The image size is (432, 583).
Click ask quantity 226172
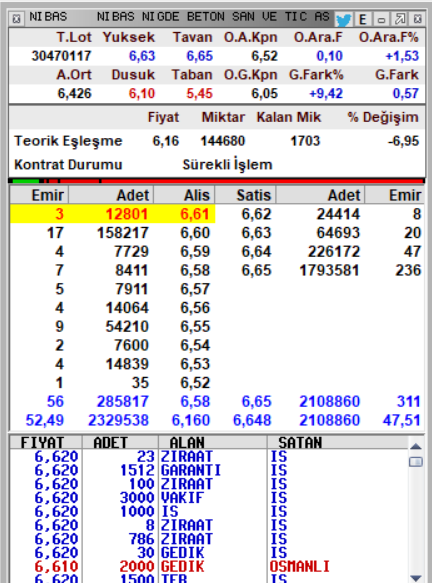click(334, 252)
